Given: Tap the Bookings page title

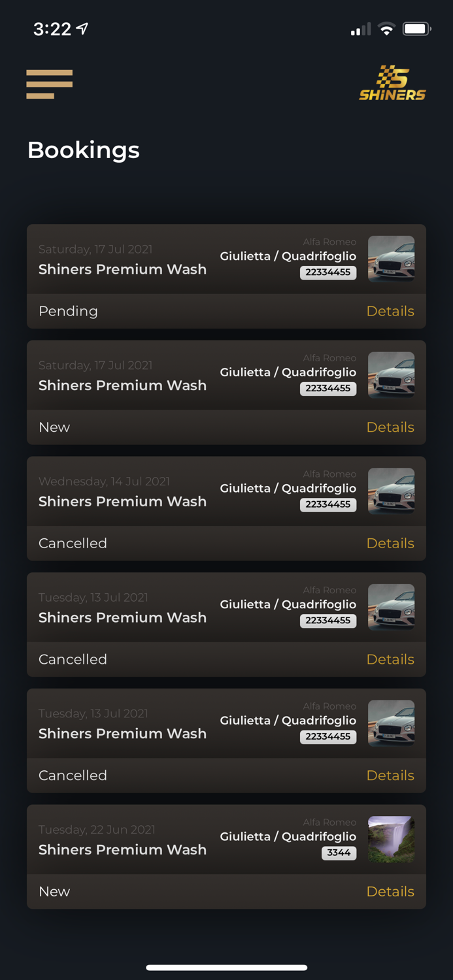Looking at the screenshot, I should point(83,150).
